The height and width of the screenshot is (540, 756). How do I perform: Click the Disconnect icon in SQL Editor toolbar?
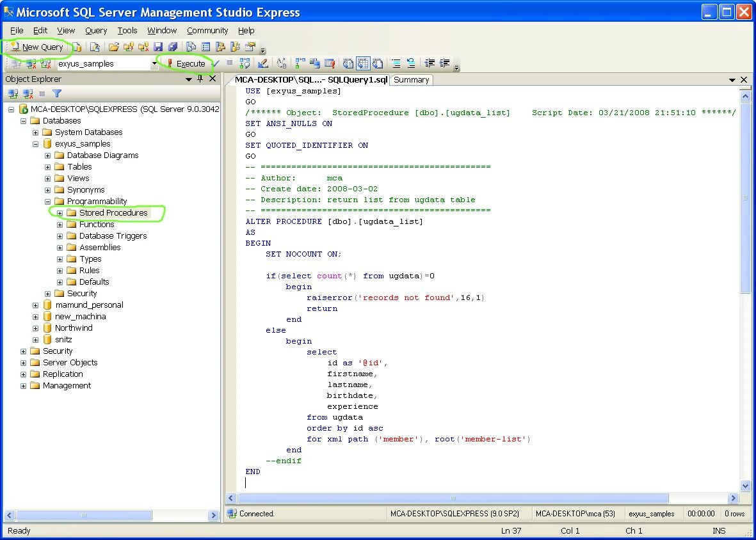click(31, 63)
